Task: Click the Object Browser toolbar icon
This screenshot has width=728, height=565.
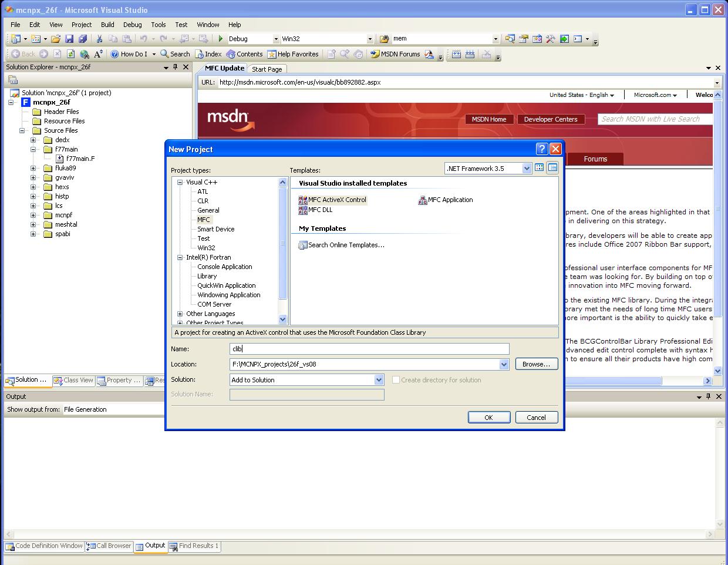Action: [537, 39]
